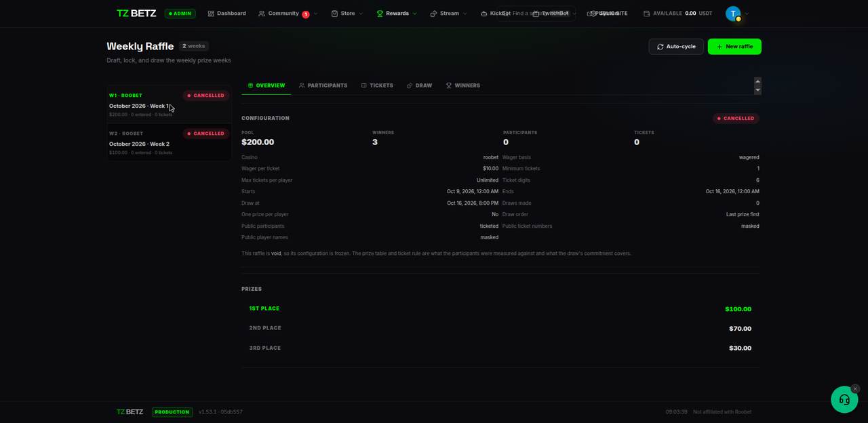Click the wallet icon beside AVAILABLE

pyautogui.click(x=646, y=14)
